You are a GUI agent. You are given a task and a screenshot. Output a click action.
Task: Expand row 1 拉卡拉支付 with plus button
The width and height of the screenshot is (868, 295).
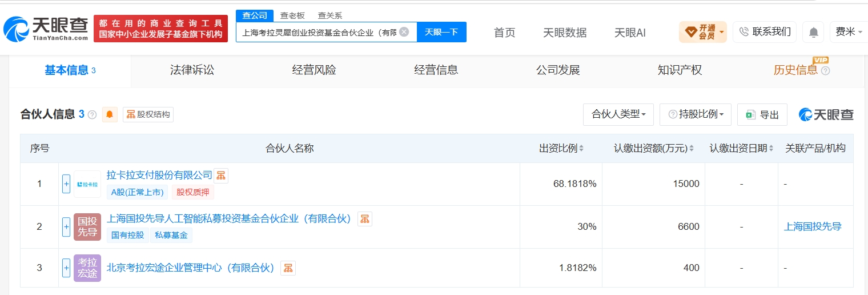coord(66,184)
